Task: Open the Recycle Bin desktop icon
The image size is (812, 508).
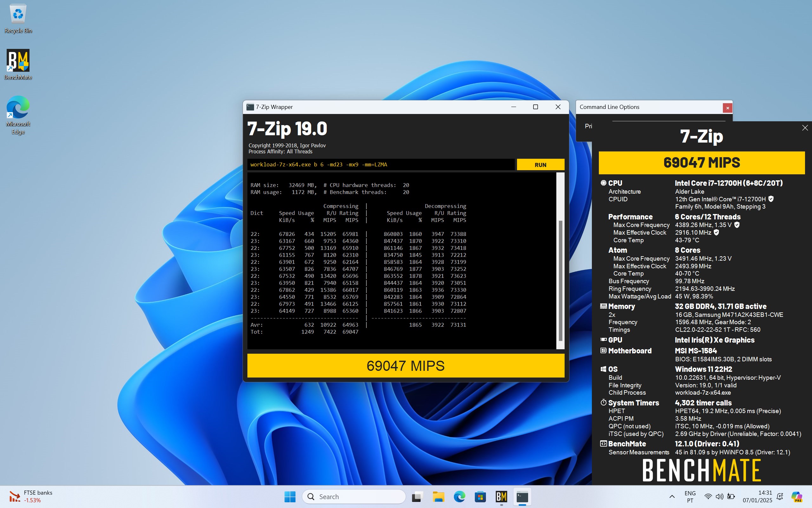Action: [18, 18]
